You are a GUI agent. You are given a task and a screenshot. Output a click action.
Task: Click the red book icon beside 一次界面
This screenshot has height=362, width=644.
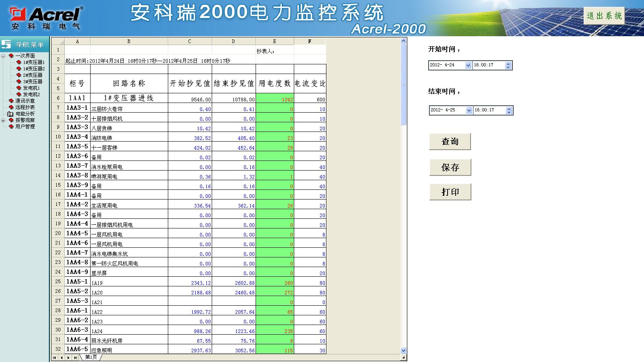(x=11, y=56)
